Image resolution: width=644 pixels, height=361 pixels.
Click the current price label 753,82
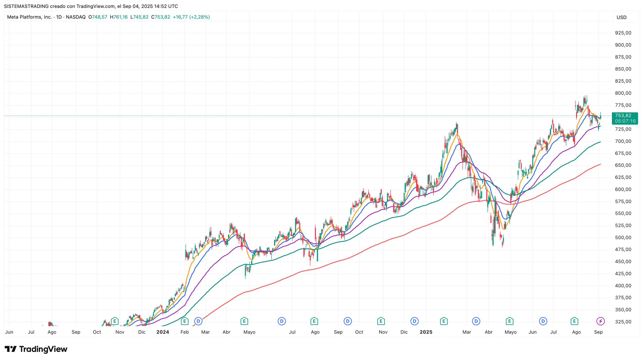624,115
